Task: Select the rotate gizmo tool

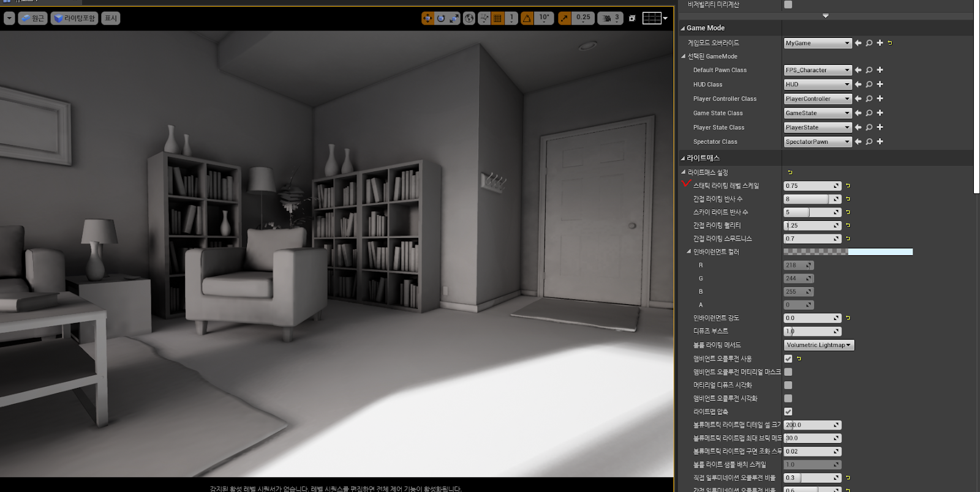Action: (441, 18)
